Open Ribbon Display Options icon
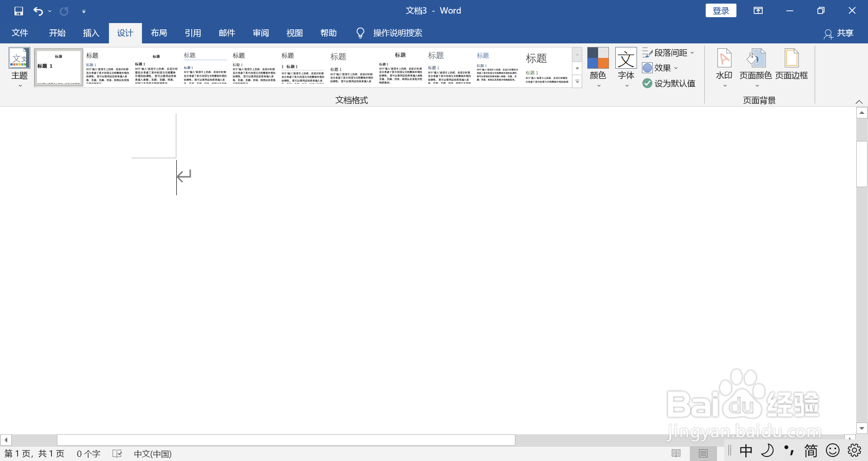Viewport: 868px width, 461px height. (758, 11)
